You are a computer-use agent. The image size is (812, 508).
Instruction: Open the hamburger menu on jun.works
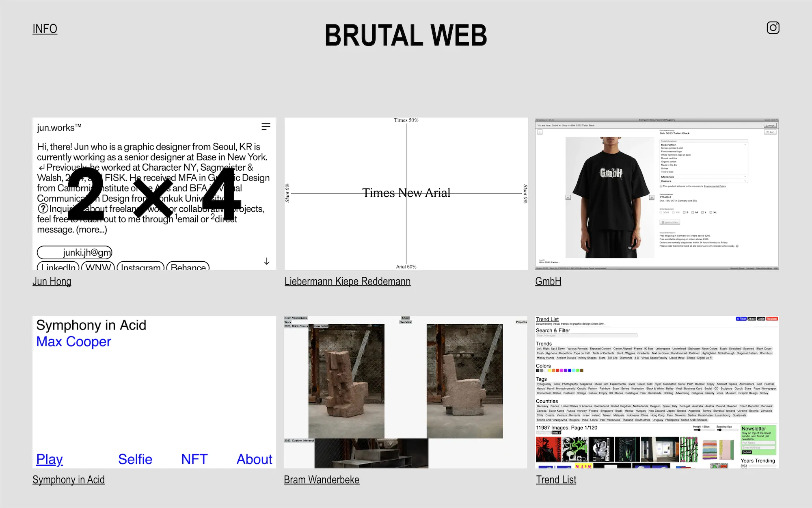click(x=266, y=126)
